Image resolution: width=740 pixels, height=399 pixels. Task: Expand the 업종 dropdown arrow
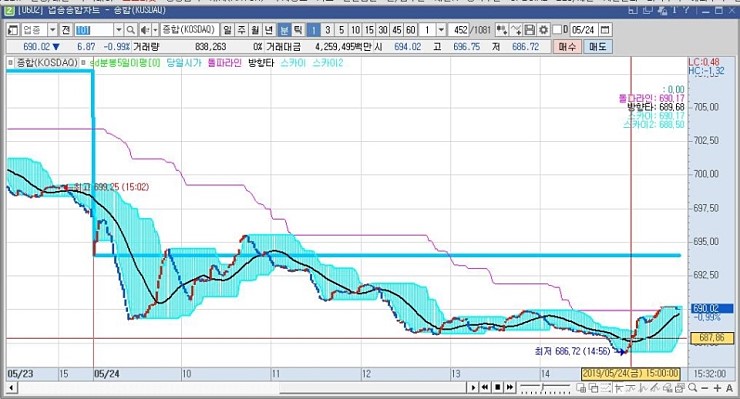click(x=52, y=30)
